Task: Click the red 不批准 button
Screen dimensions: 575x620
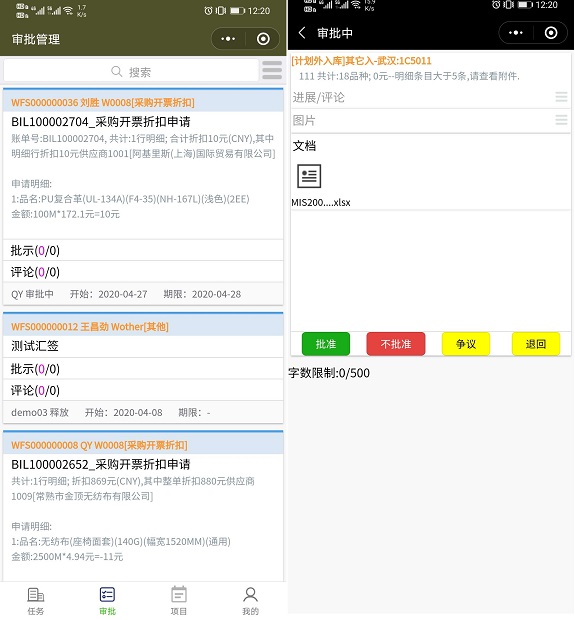Action: tap(396, 344)
